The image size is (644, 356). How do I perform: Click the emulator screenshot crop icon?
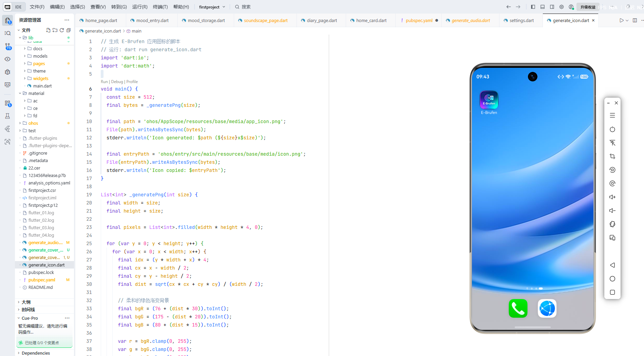pos(612,156)
